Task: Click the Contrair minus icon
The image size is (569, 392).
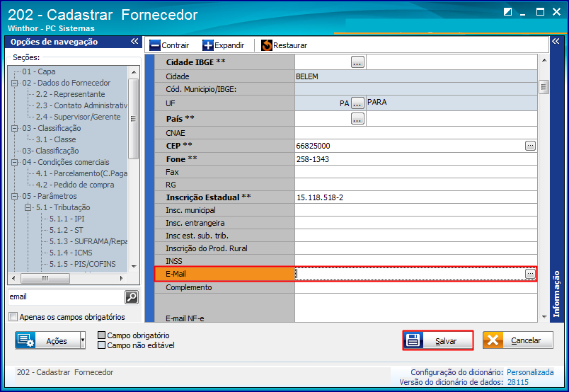Action: click(154, 45)
